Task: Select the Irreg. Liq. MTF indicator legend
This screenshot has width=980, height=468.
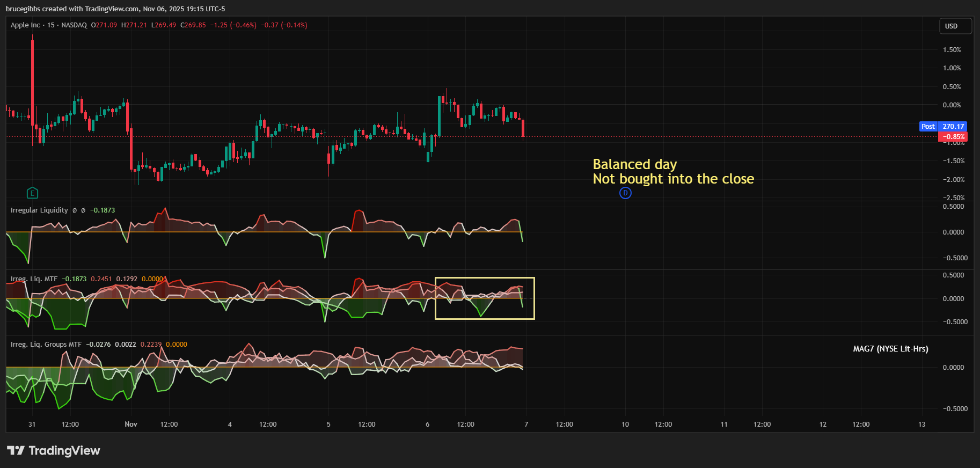Action: (x=34, y=279)
